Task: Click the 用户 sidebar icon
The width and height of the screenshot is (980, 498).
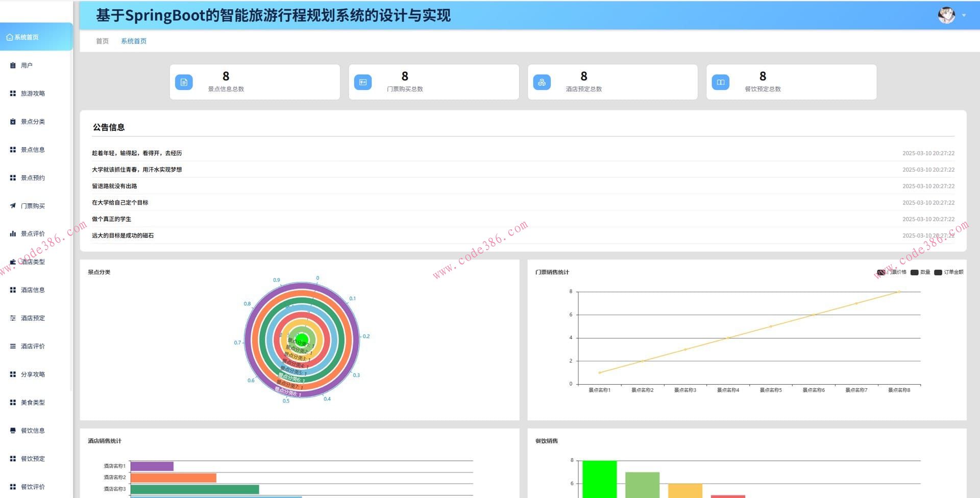Action: [13, 65]
